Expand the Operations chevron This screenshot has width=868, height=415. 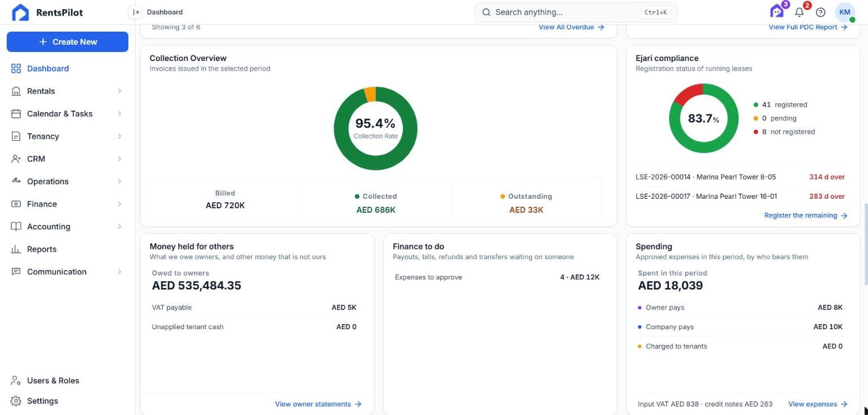[x=119, y=181]
